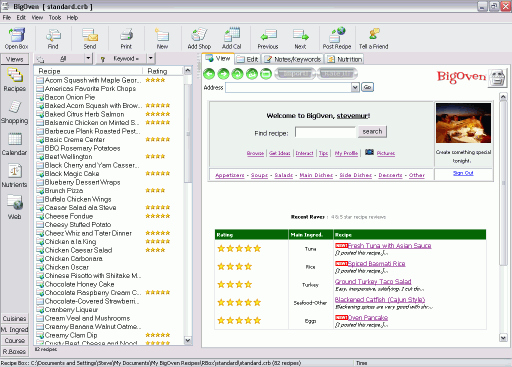
Task: Click the green browser back arrow
Action: 209,74
